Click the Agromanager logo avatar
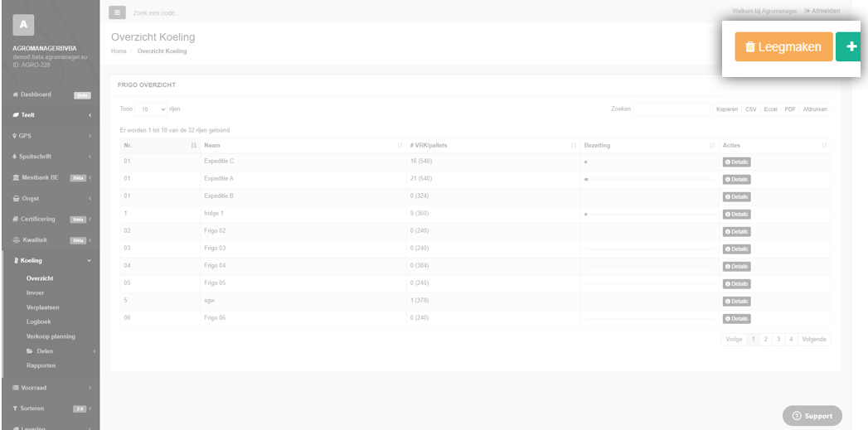868x430 pixels. [x=23, y=25]
